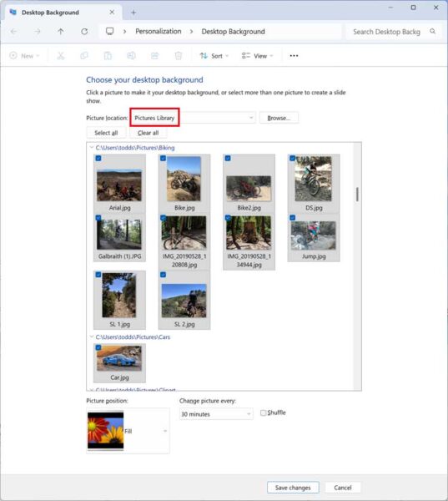This screenshot has height=501, width=448.
Task: Select the Desktop Background window tab
Action: coord(63,13)
